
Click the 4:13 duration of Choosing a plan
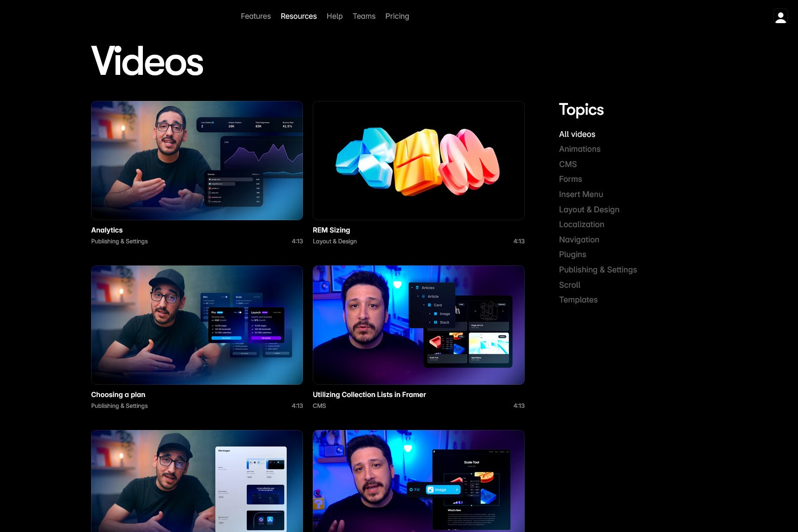click(297, 406)
